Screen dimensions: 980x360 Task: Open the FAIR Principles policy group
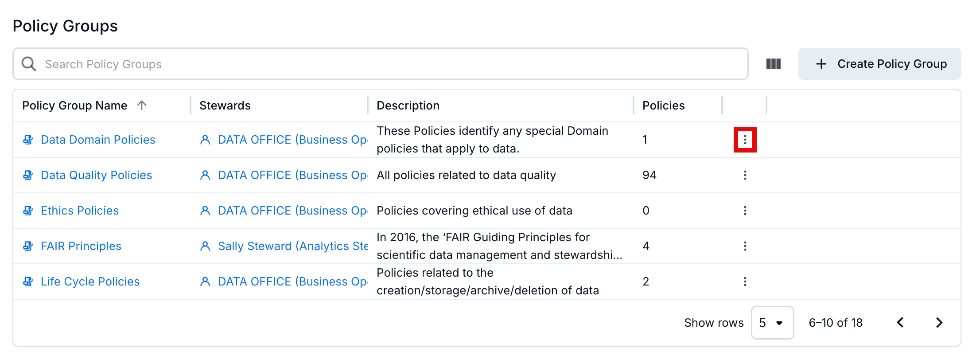click(81, 246)
